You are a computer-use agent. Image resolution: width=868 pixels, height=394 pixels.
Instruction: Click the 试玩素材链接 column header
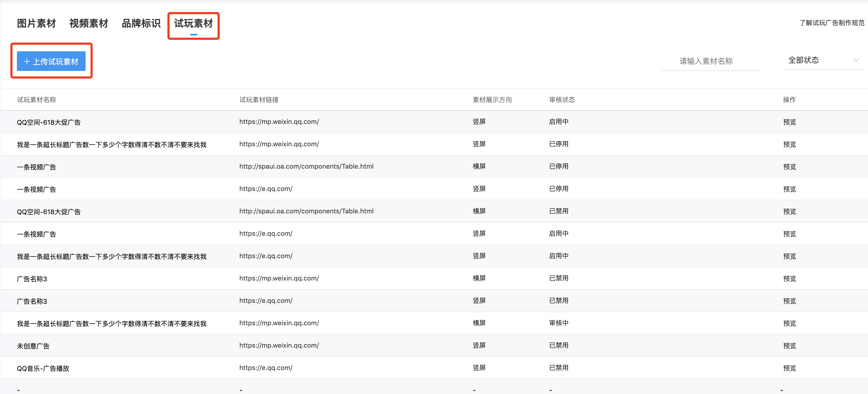[x=259, y=100]
